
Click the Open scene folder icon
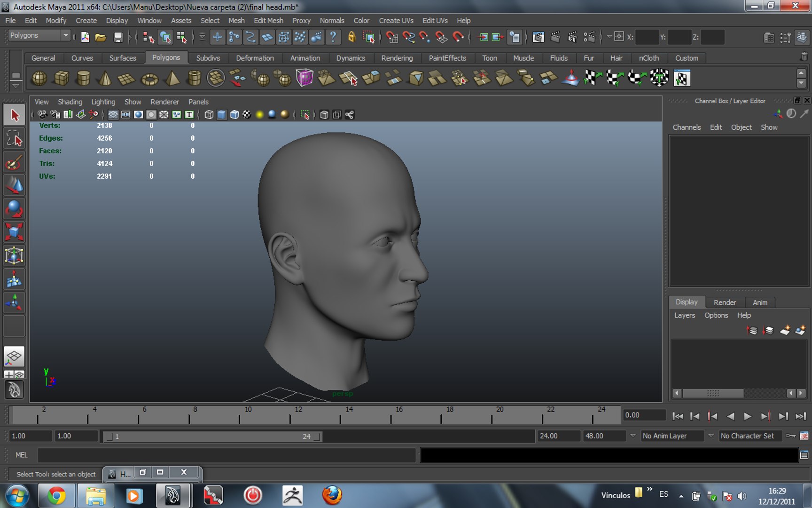tap(101, 37)
